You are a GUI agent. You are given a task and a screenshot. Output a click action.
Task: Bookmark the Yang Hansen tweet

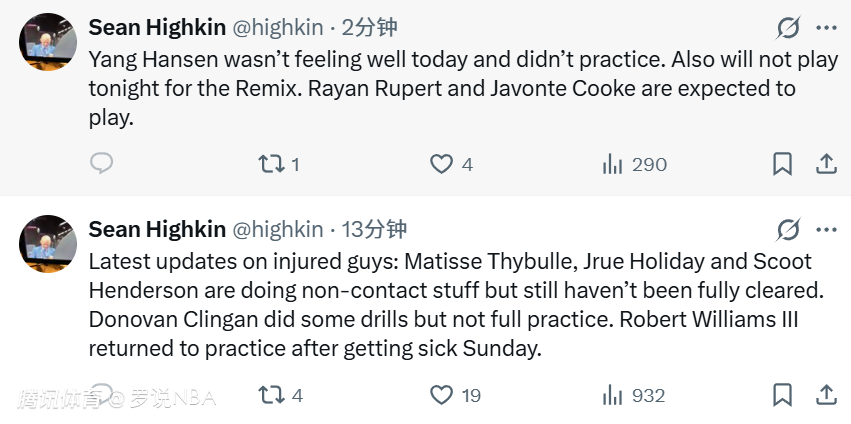coord(783,164)
